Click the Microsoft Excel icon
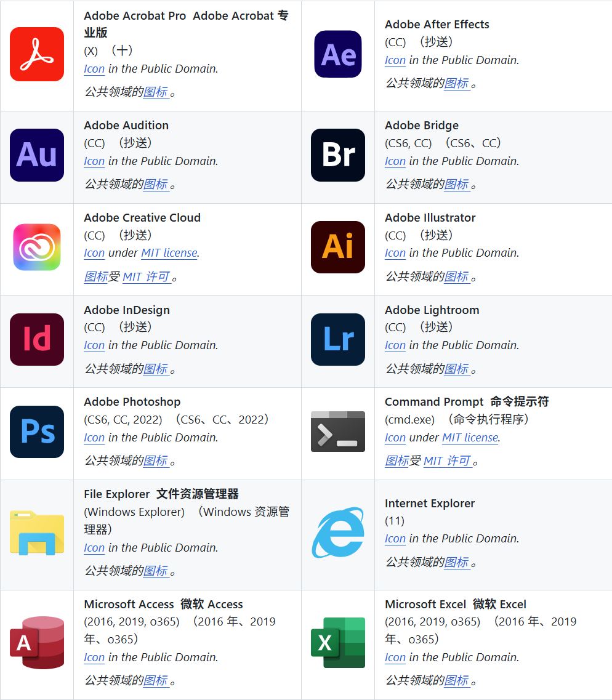 [x=338, y=643]
